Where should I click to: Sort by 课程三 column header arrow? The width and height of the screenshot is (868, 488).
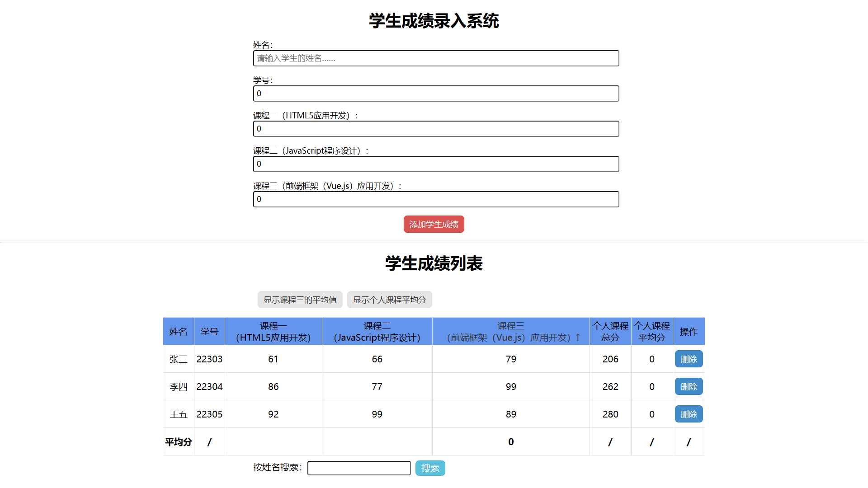pos(577,338)
